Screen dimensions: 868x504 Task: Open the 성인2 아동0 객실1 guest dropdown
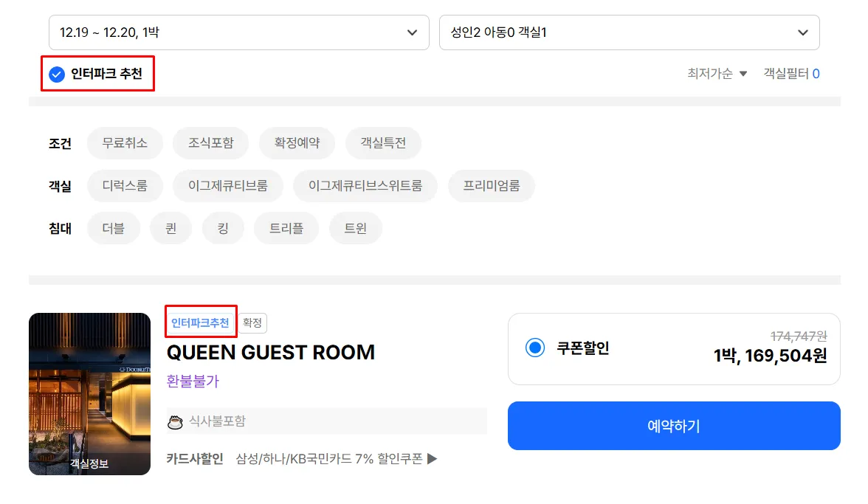click(x=630, y=32)
